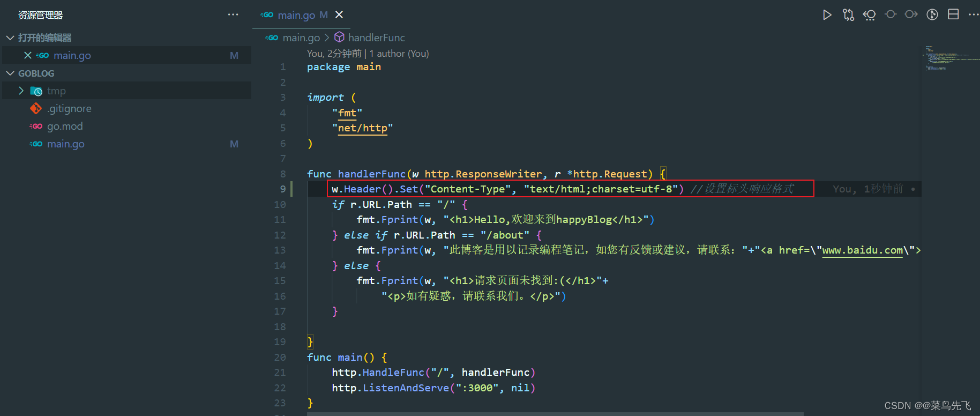Open the compare changes icon
Image resolution: width=980 pixels, height=416 pixels.
(x=848, y=15)
